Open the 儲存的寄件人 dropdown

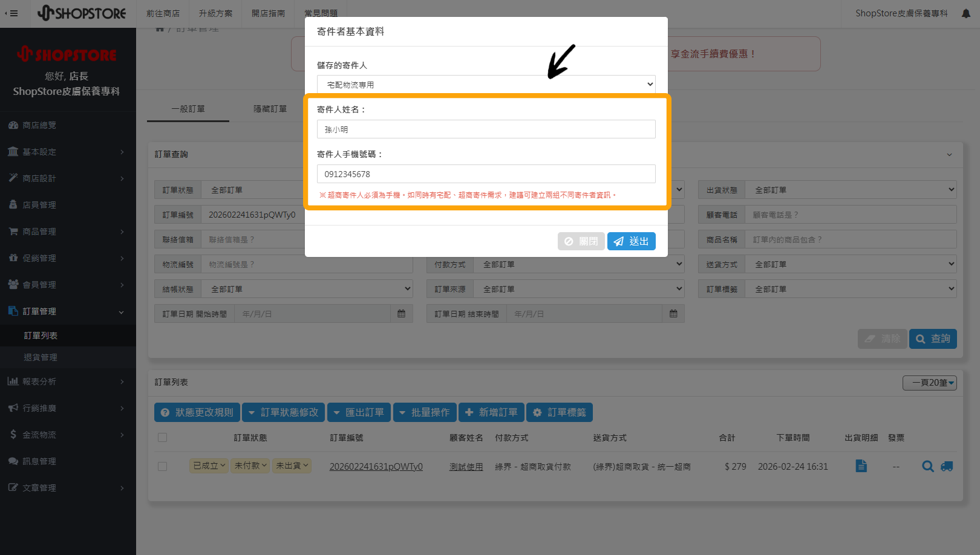click(486, 85)
